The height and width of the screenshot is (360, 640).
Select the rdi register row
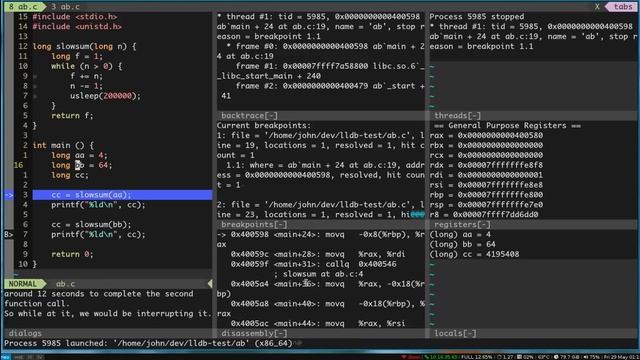tap(486, 175)
